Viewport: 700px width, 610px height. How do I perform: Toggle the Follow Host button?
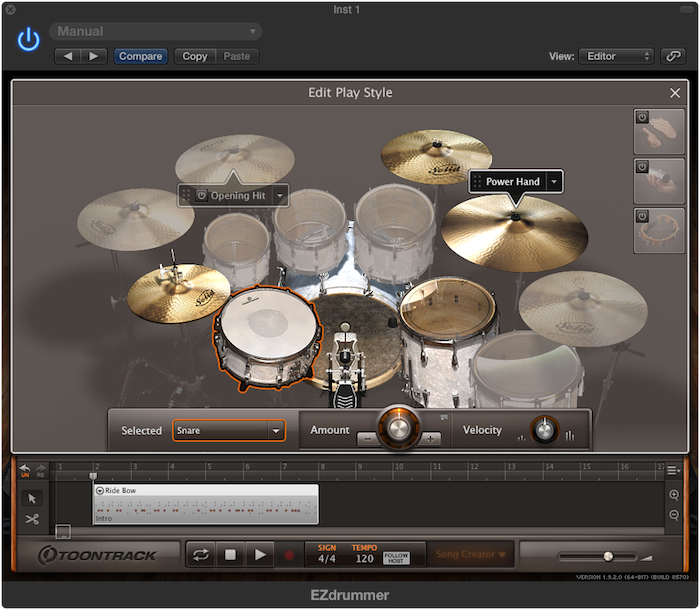click(396, 558)
